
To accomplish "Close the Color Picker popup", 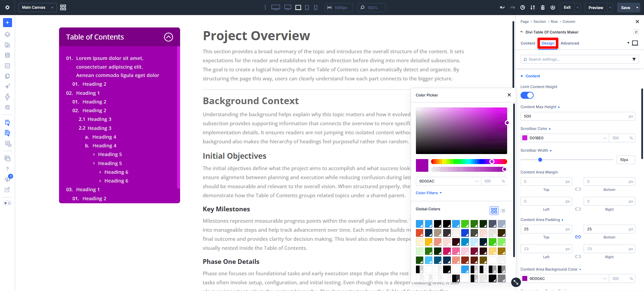I will click(509, 95).
